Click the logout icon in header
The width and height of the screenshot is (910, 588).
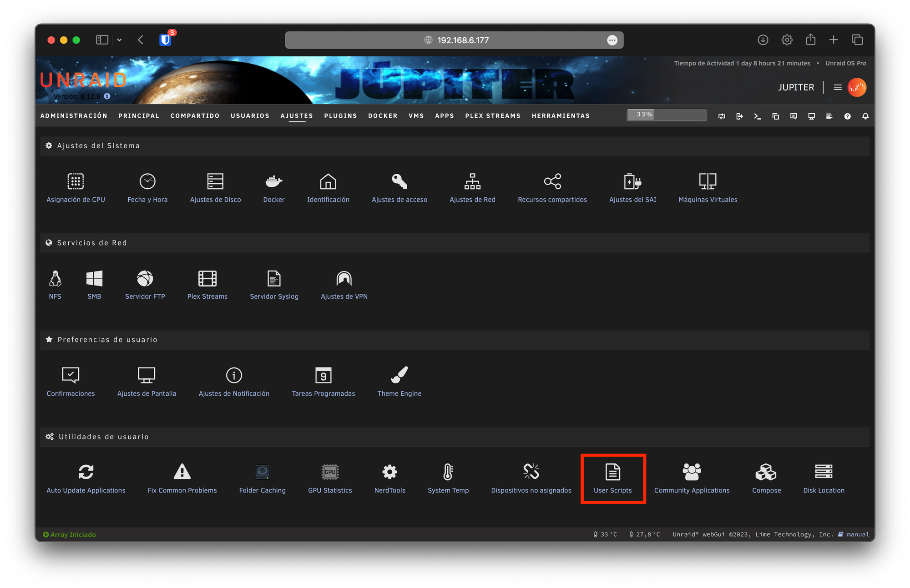point(739,116)
